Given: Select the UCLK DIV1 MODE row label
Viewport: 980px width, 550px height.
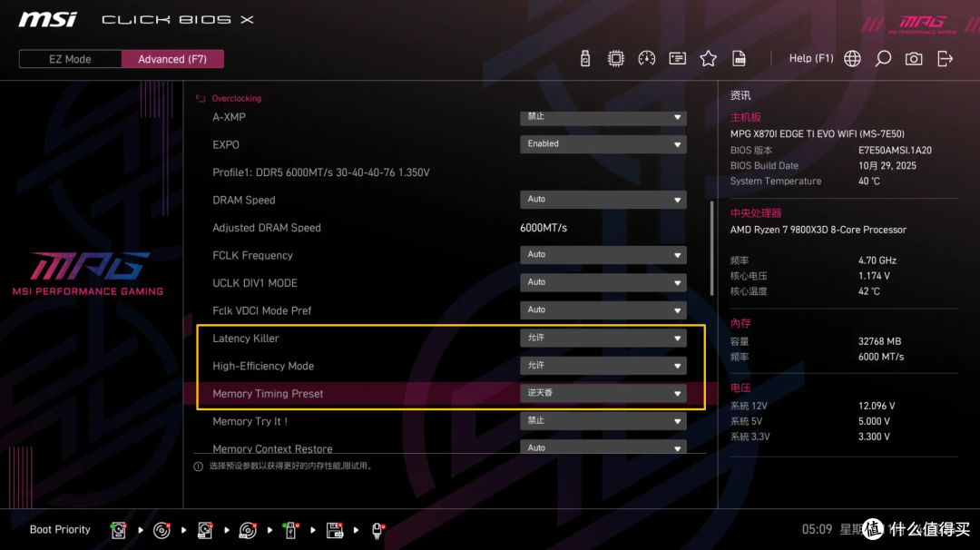Looking at the screenshot, I should (254, 283).
